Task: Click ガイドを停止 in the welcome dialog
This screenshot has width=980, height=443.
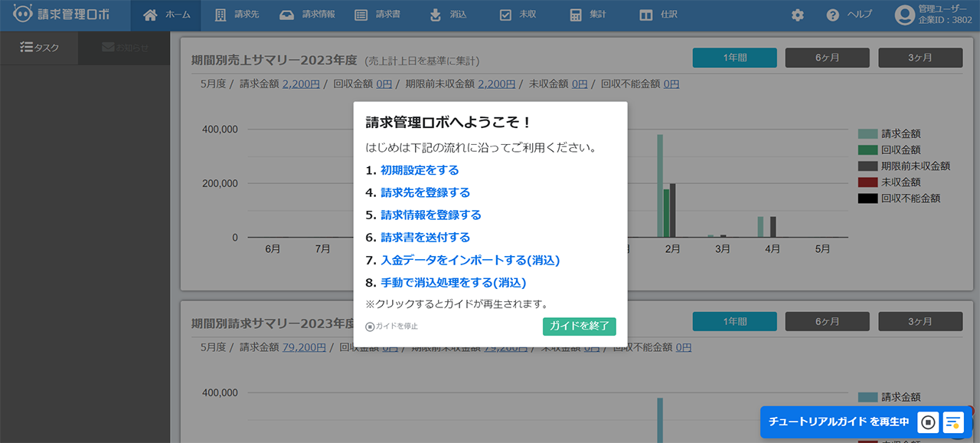Action: [392, 327]
